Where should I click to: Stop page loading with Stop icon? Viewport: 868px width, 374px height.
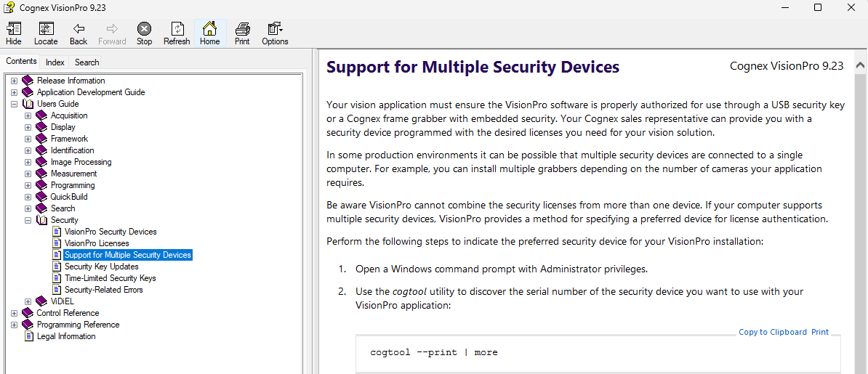144,33
